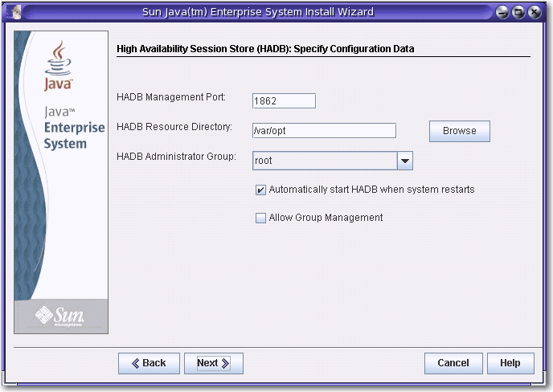The height and width of the screenshot is (392, 553).
Task: Browse for the HADB resource directory
Action: pyautogui.click(x=459, y=131)
